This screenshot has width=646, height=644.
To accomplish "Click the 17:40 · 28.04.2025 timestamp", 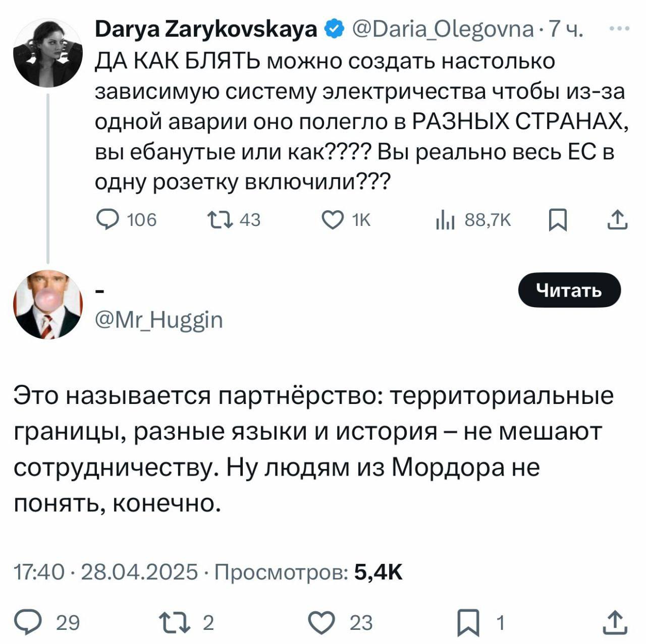I will pos(106,572).
